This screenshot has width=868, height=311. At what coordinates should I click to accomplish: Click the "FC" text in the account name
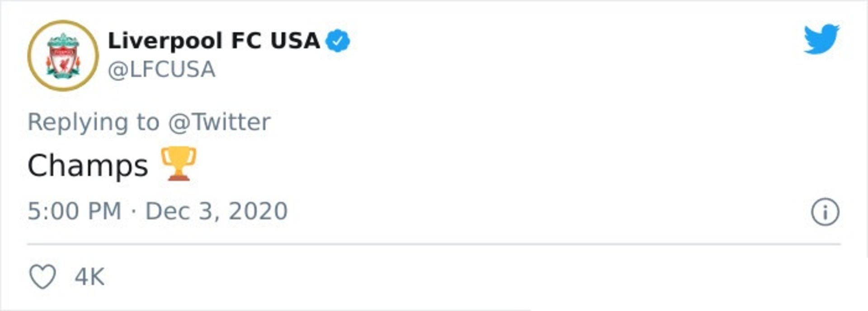click(x=246, y=41)
